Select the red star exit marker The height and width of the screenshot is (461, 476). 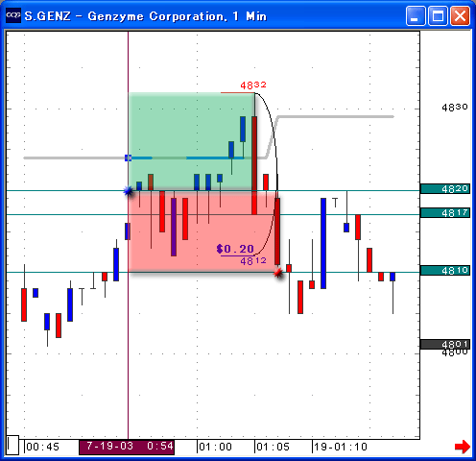(x=278, y=273)
